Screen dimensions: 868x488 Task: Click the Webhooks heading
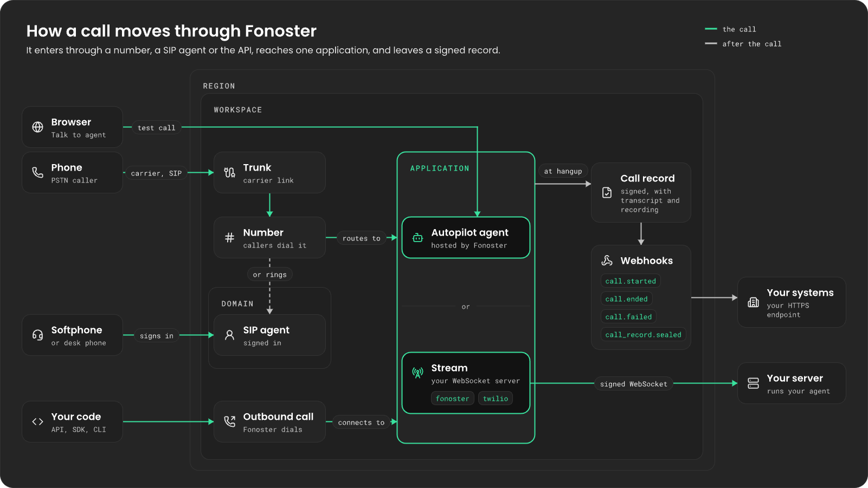click(646, 261)
